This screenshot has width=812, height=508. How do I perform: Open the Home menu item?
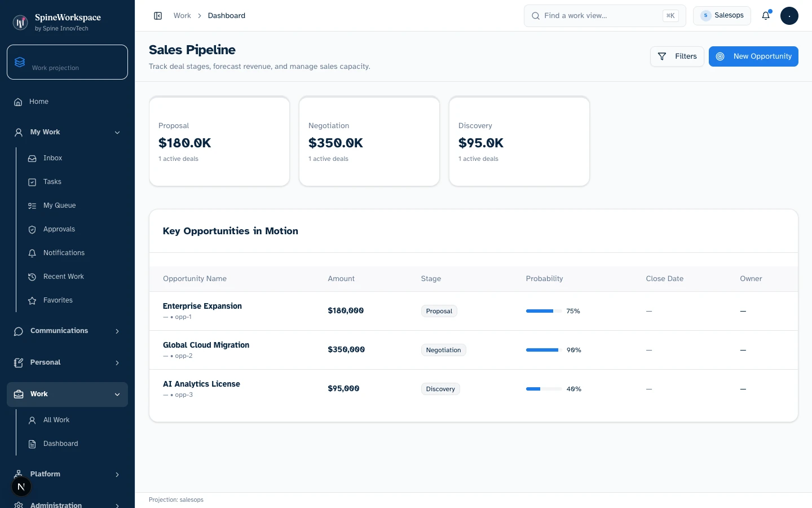67,102
